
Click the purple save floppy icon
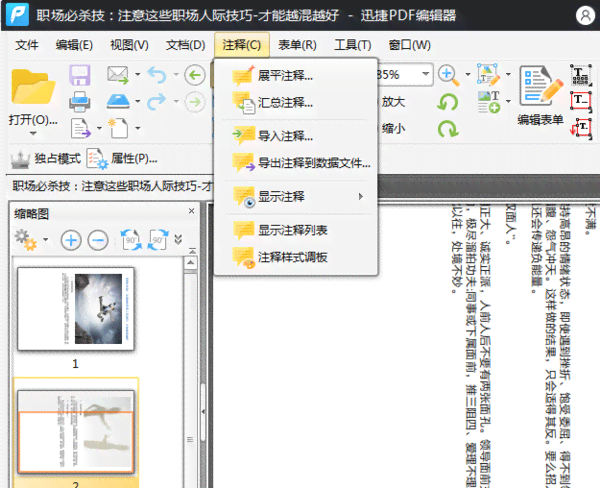pyautogui.click(x=80, y=75)
